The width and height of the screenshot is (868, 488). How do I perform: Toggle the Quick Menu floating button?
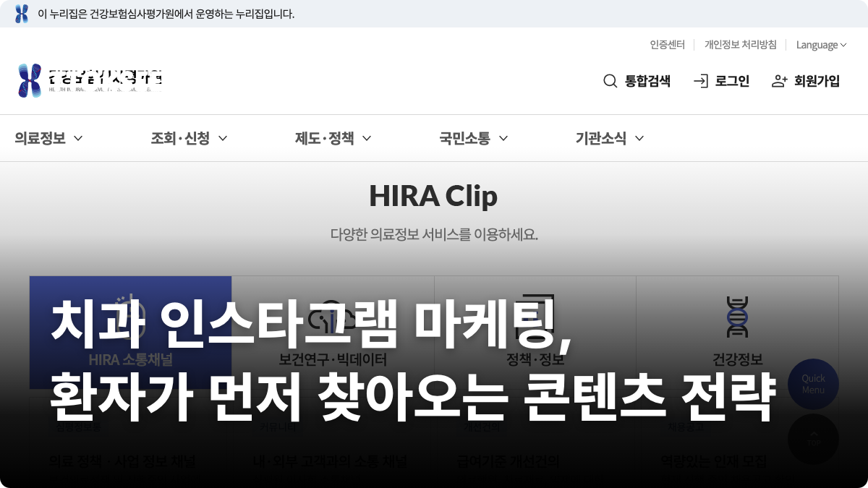point(813,385)
